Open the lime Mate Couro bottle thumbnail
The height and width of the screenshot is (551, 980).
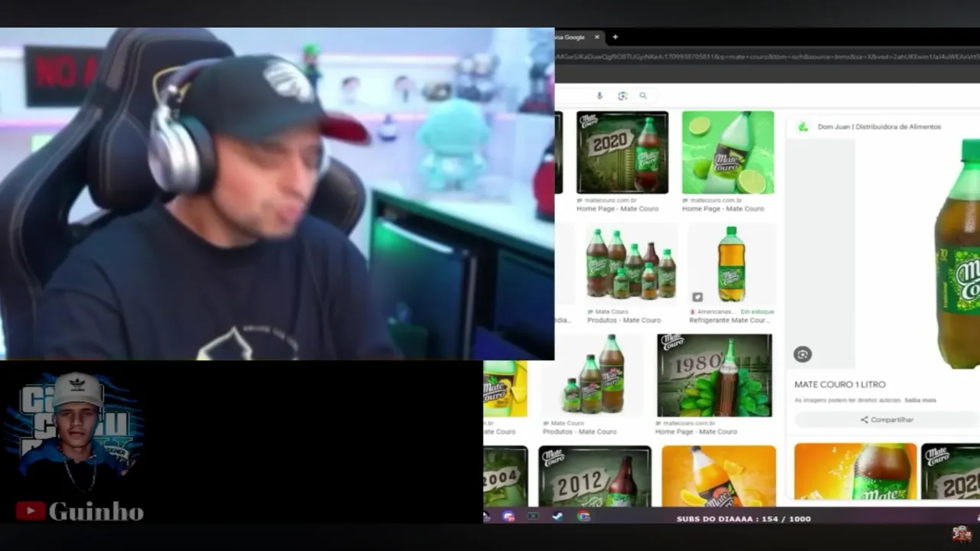coord(728,152)
